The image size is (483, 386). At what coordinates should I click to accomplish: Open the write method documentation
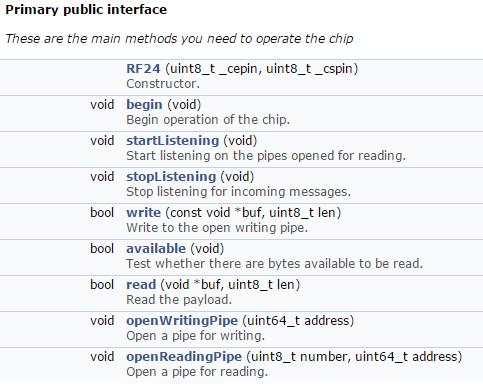point(144,213)
